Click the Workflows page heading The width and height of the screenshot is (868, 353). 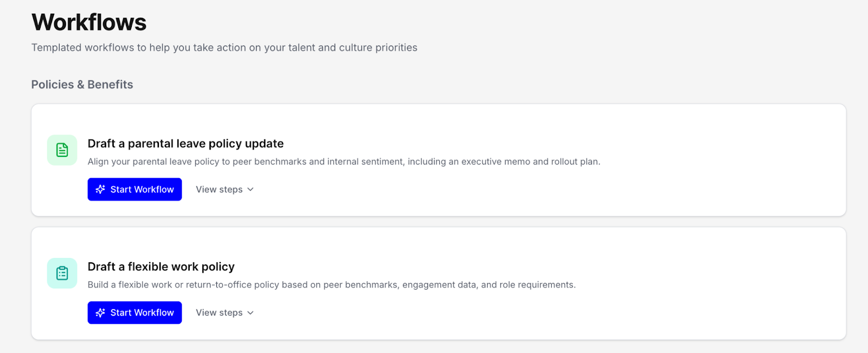[x=89, y=23]
